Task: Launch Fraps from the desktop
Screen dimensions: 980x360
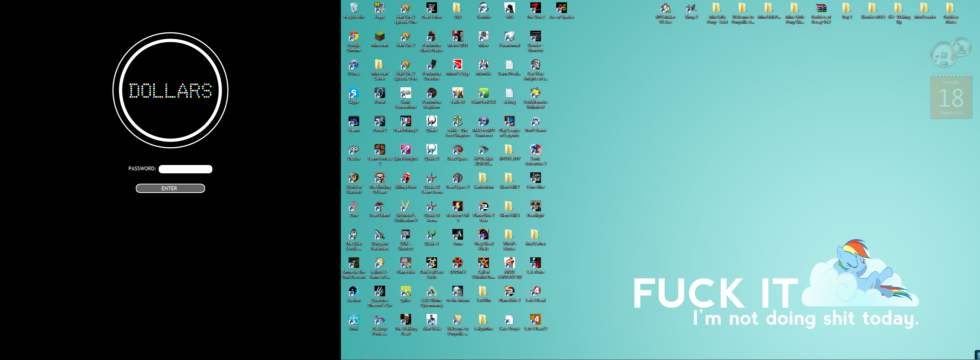Action: point(380,10)
